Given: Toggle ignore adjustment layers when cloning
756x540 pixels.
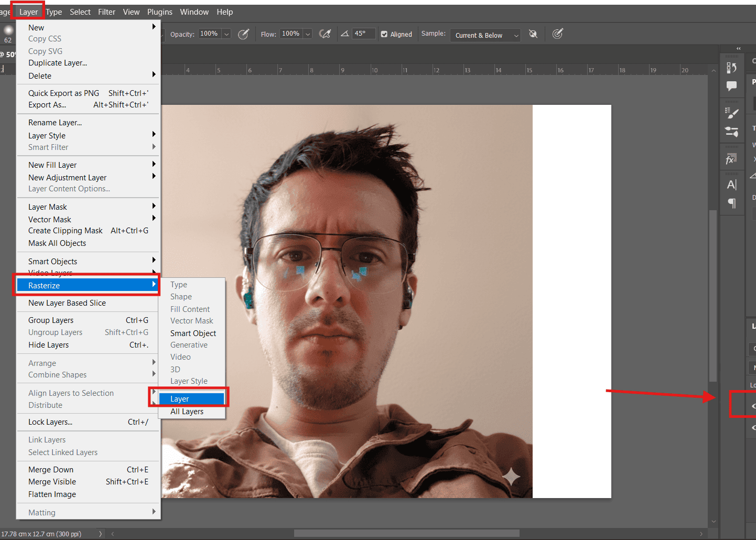Looking at the screenshot, I should pyautogui.click(x=533, y=34).
